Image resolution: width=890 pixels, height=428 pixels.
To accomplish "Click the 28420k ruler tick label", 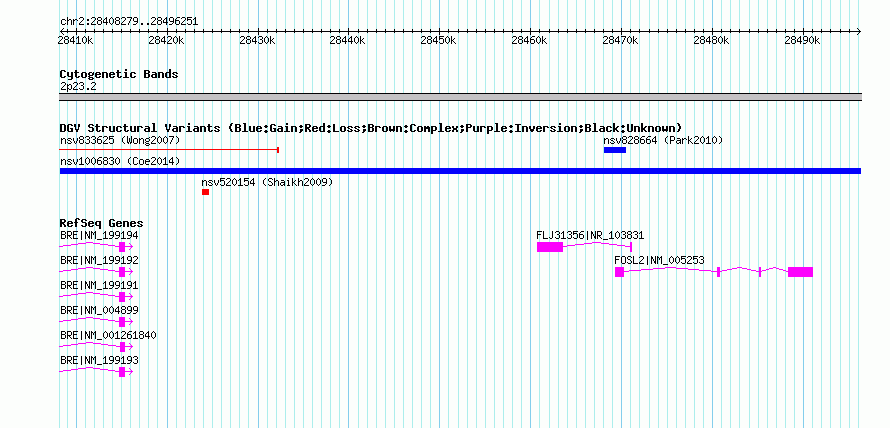I will [166, 40].
